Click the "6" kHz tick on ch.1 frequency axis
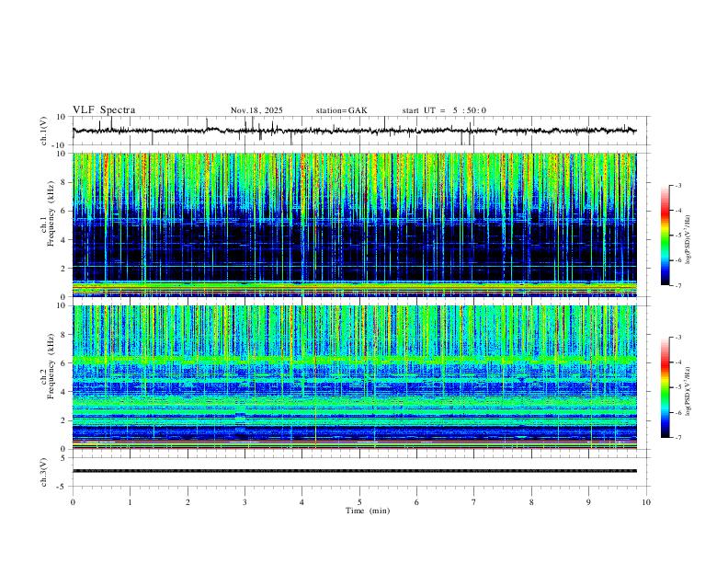Viewport: 728px width, 563px height. tap(64, 211)
